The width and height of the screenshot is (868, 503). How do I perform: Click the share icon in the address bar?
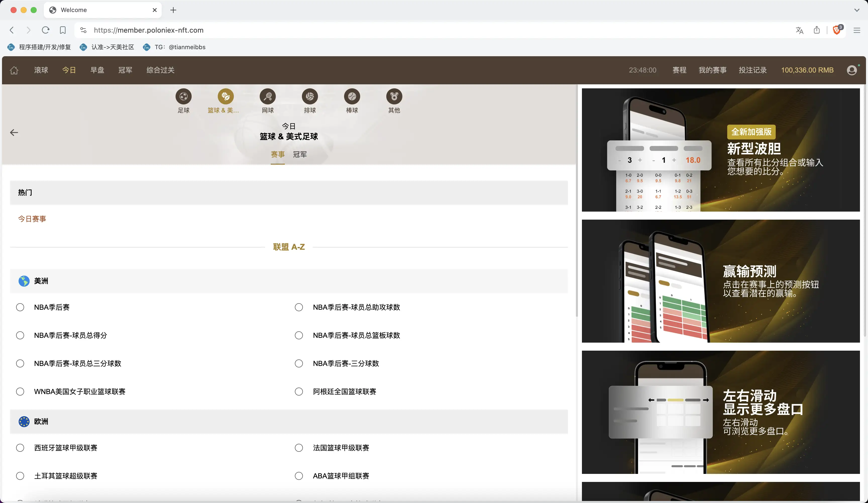coord(817,30)
